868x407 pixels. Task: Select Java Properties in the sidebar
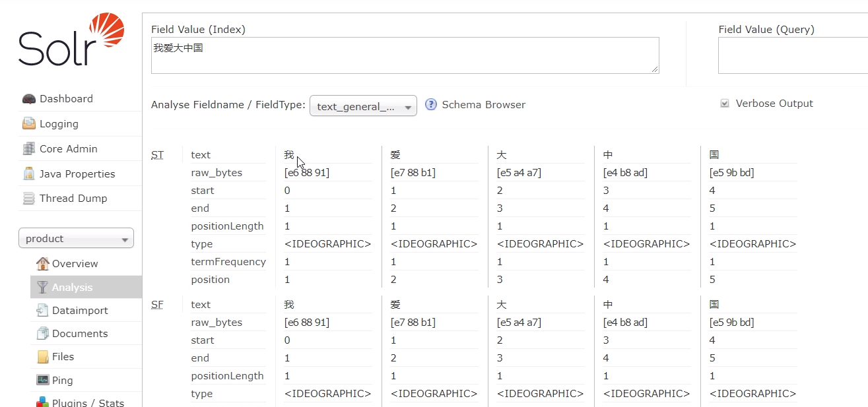tap(77, 174)
